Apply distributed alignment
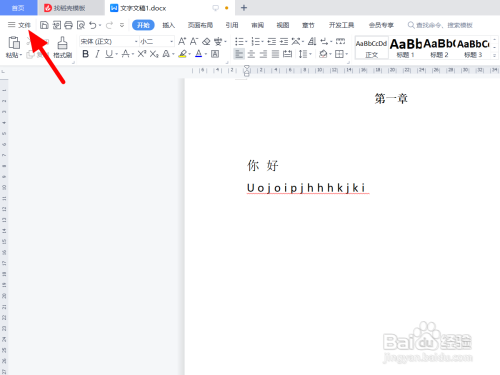This screenshot has height=375, width=500. pyautogui.click(x=287, y=54)
